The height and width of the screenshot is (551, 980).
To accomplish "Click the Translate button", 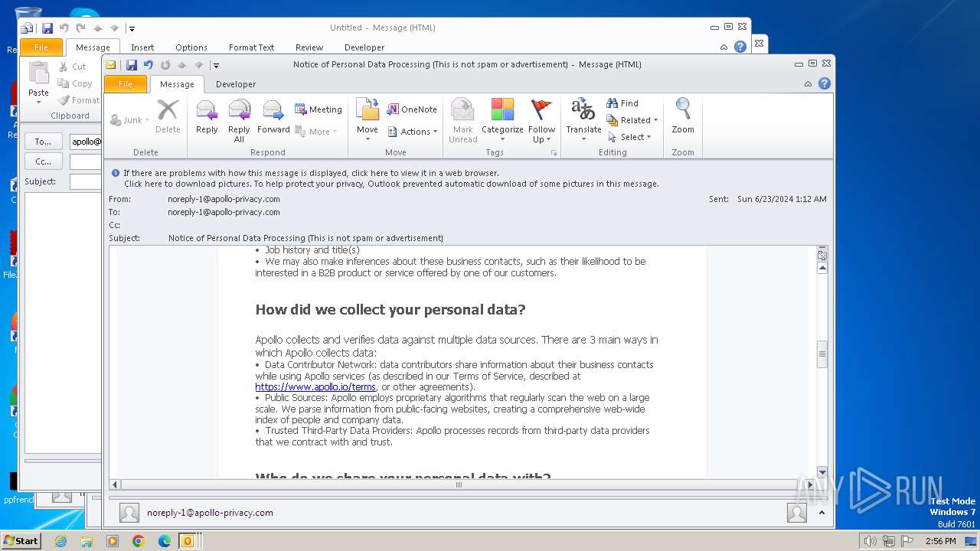I will [583, 120].
